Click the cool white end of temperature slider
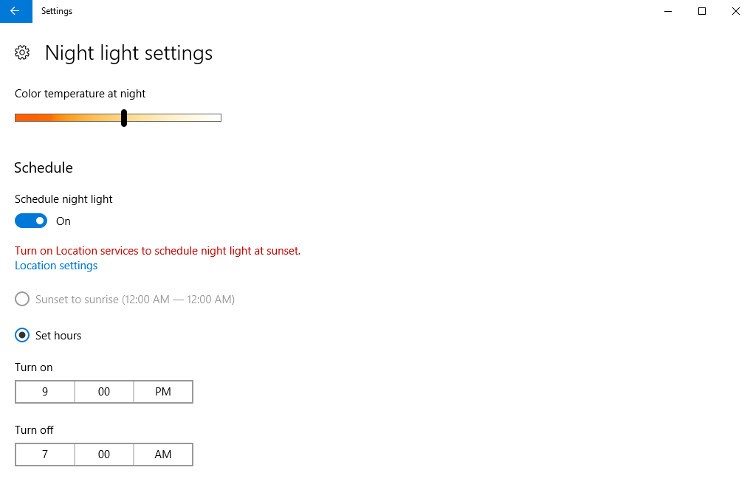Viewport: 750px width, 487px height. click(x=215, y=118)
